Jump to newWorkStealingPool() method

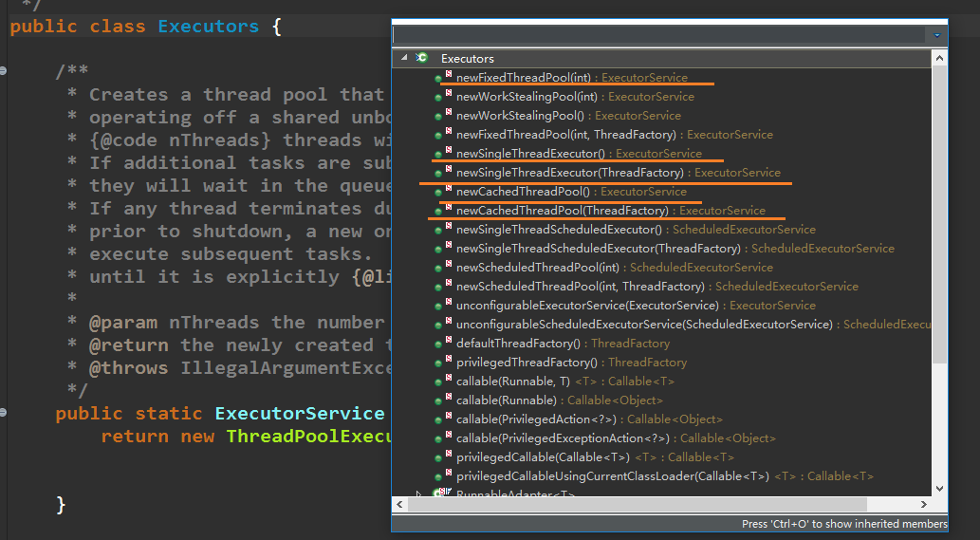569,116
